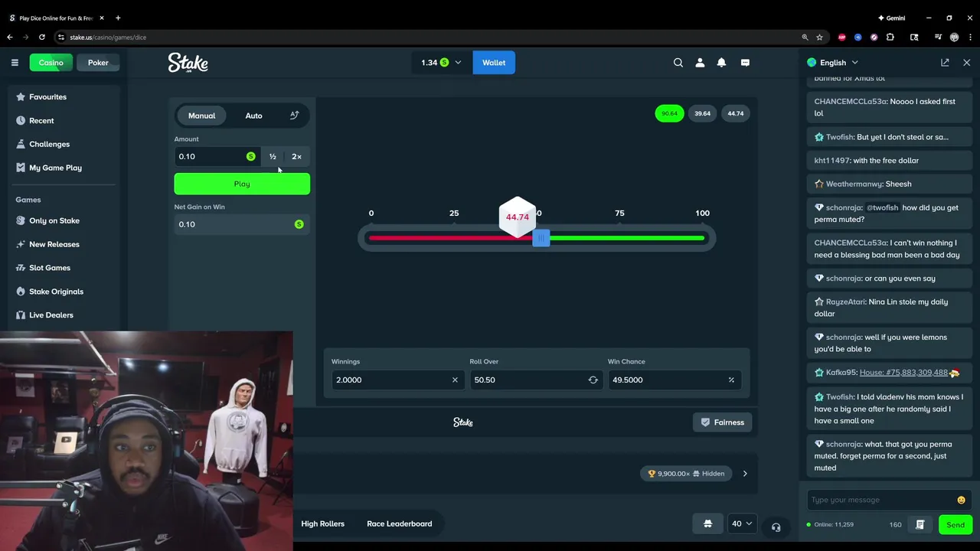Pop out the chat window
The height and width of the screenshot is (551, 980).
(945, 63)
